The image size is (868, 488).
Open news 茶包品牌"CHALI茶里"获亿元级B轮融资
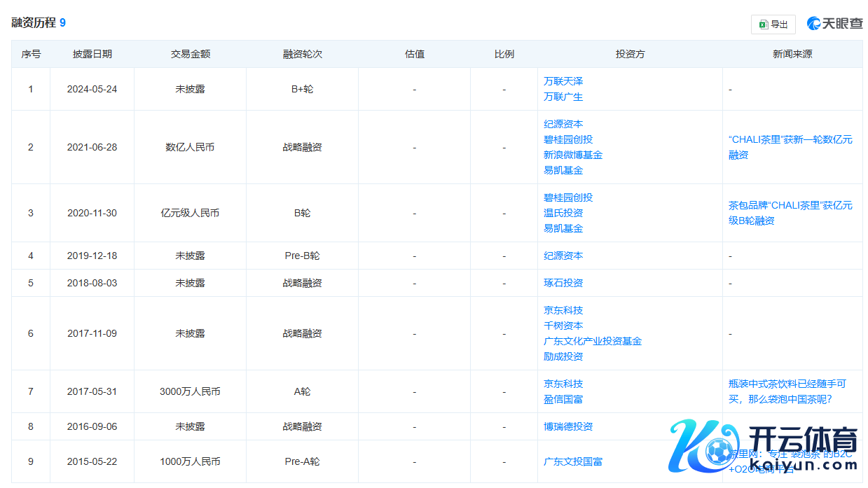click(x=790, y=213)
